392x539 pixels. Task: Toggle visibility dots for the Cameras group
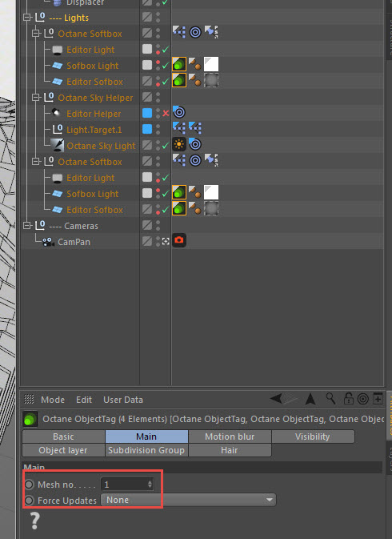[158, 226]
